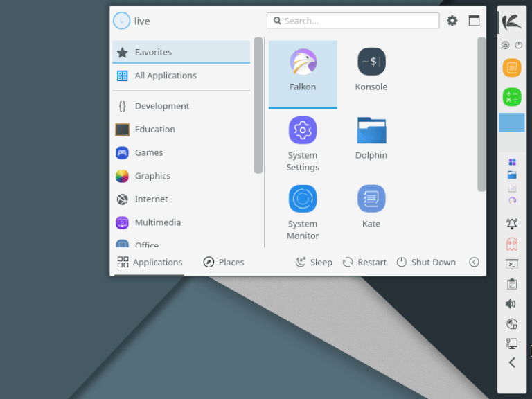Click the gray second pager desktop
Viewport: 532px width, 399px height.
point(512,142)
